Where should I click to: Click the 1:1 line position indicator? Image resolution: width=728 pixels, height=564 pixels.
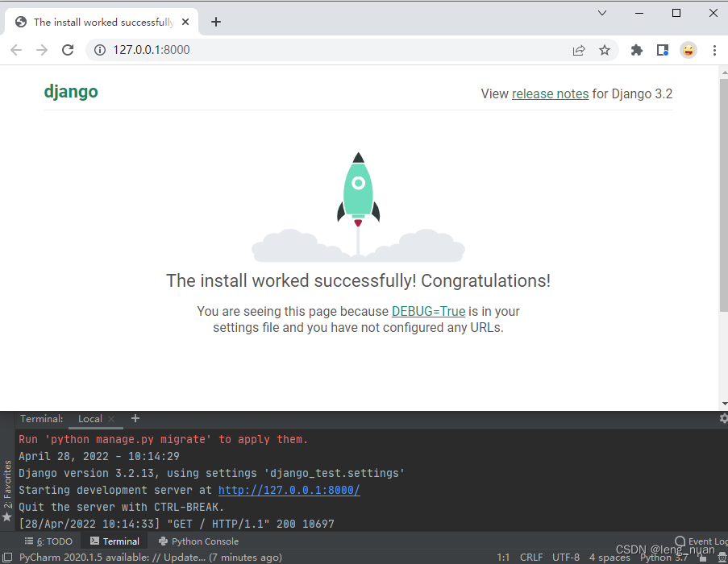pos(503,558)
